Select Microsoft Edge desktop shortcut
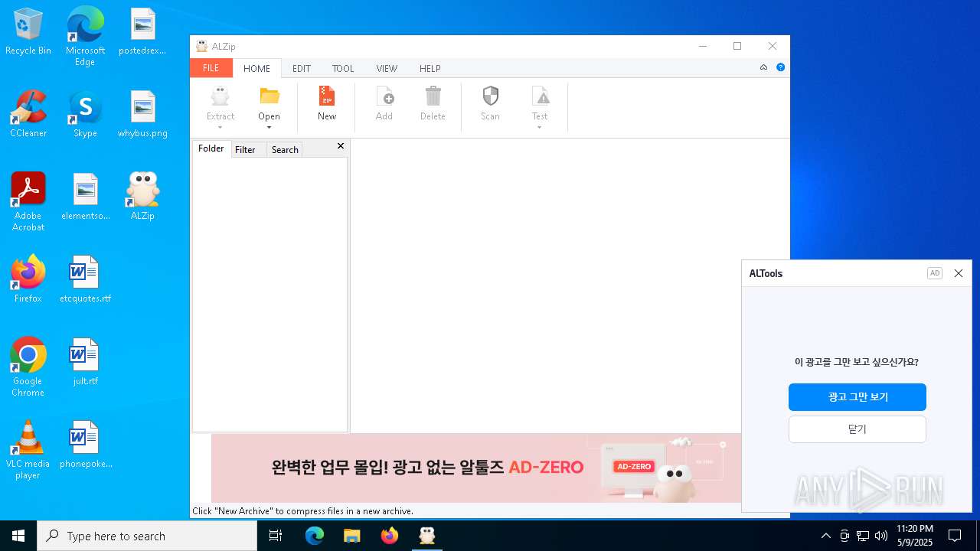 click(85, 36)
